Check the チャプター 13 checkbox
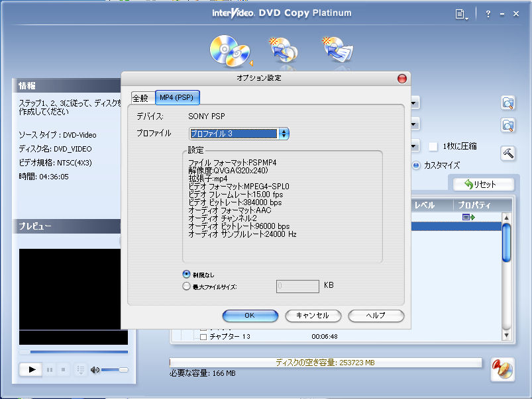 pos(204,337)
